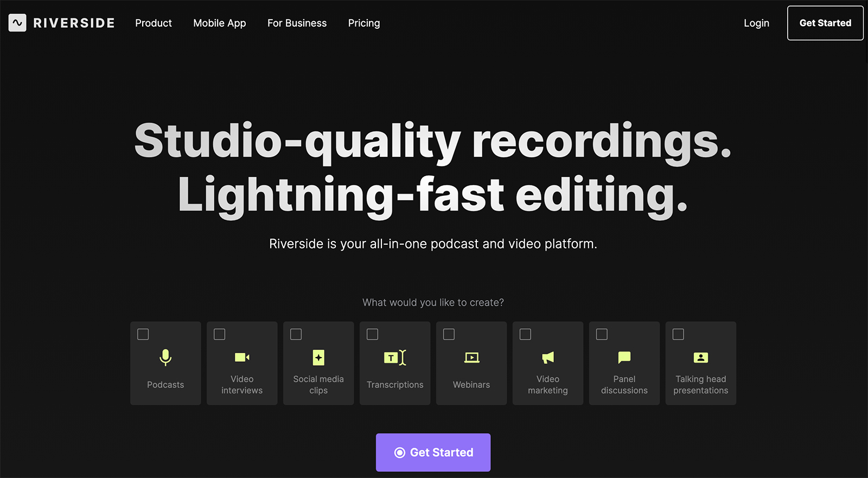Tick the Social media clips checkbox
This screenshot has height=478, width=868.
pyautogui.click(x=296, y=334)
